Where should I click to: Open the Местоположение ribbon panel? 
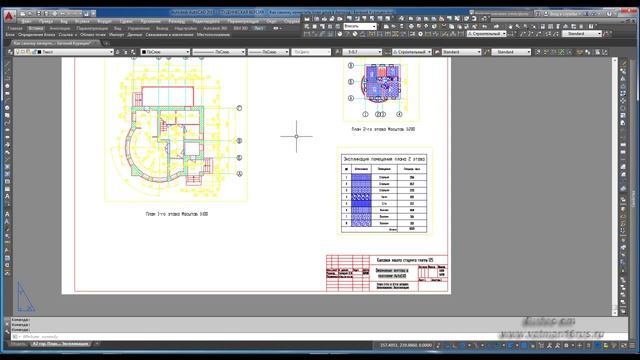point(213,35)
